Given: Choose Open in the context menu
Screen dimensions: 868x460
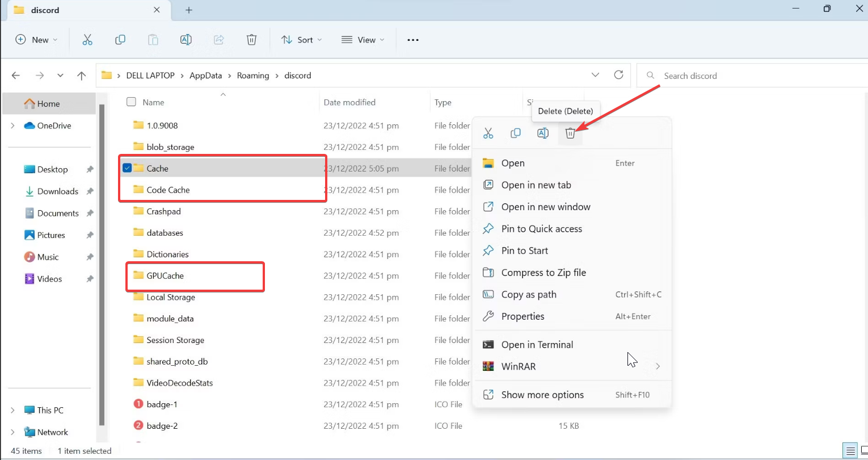Looking at the screenshot, I should (x=572, y=163).
